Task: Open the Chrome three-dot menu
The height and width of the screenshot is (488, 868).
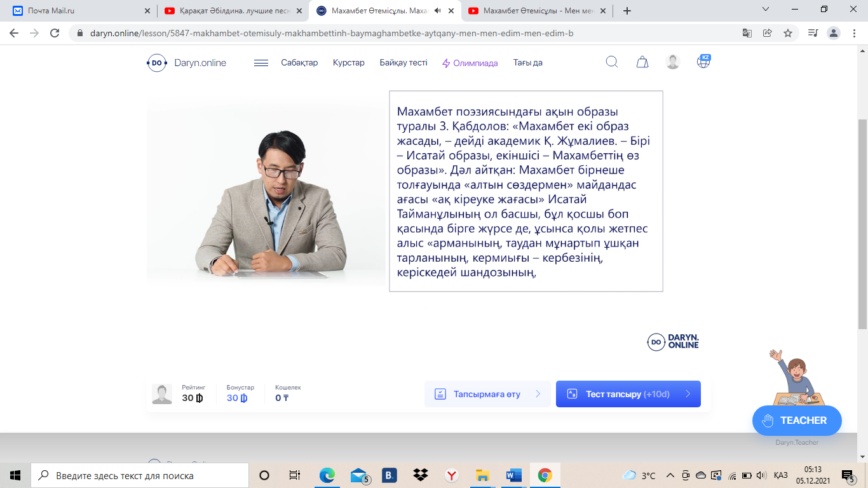Action: [855, 33]
